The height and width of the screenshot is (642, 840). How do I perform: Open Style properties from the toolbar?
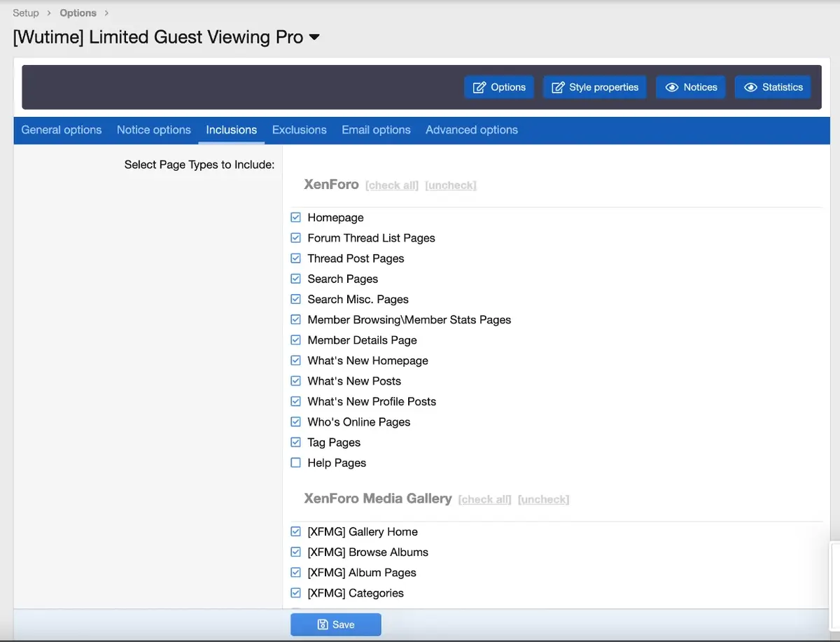tap(595, 88)
